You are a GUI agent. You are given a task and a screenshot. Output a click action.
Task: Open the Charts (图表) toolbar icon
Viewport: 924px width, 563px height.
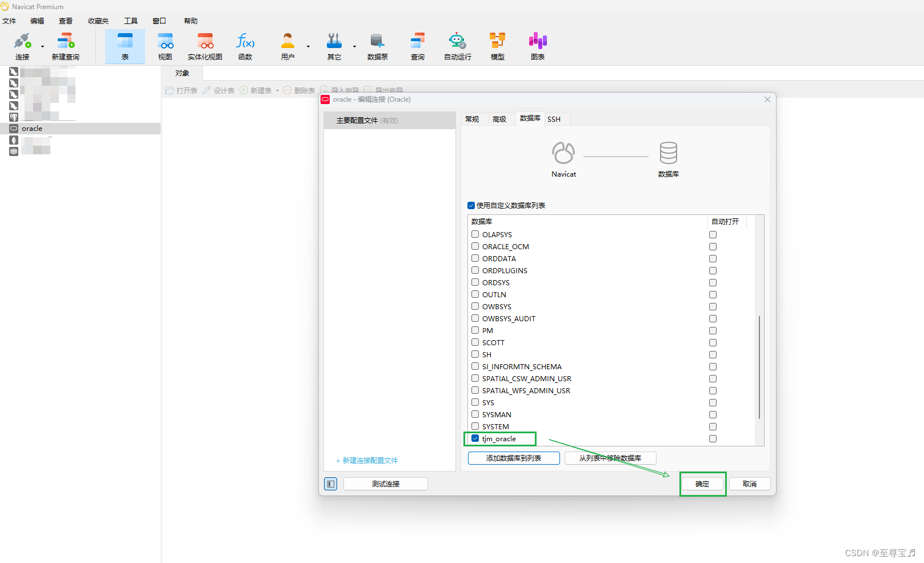[538, 46]
